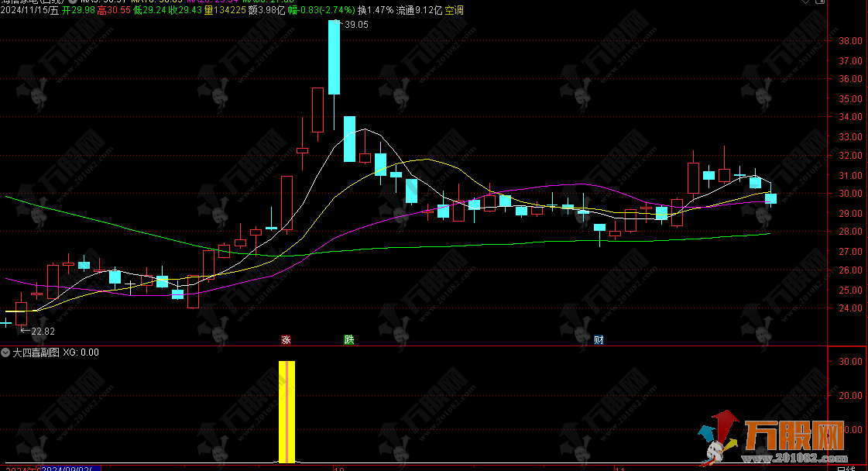Click the yellow XG signal bar
868x471 pixels.
tap(286, 411)
